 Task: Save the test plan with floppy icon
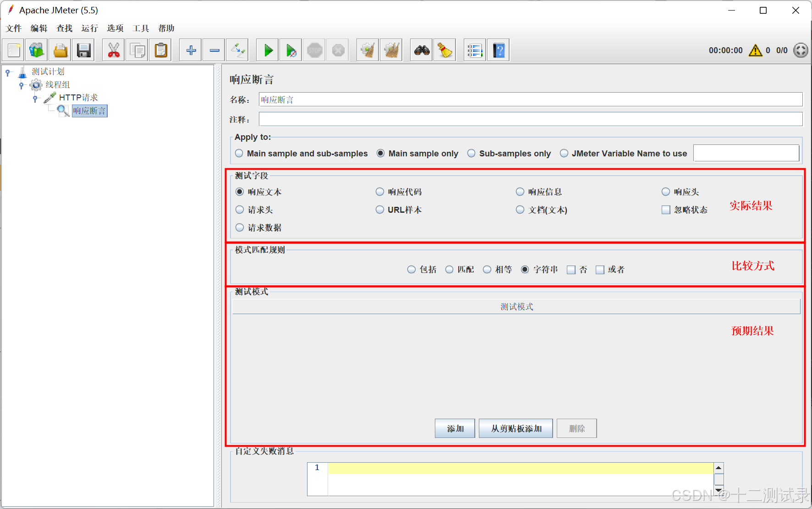[83, 50]
